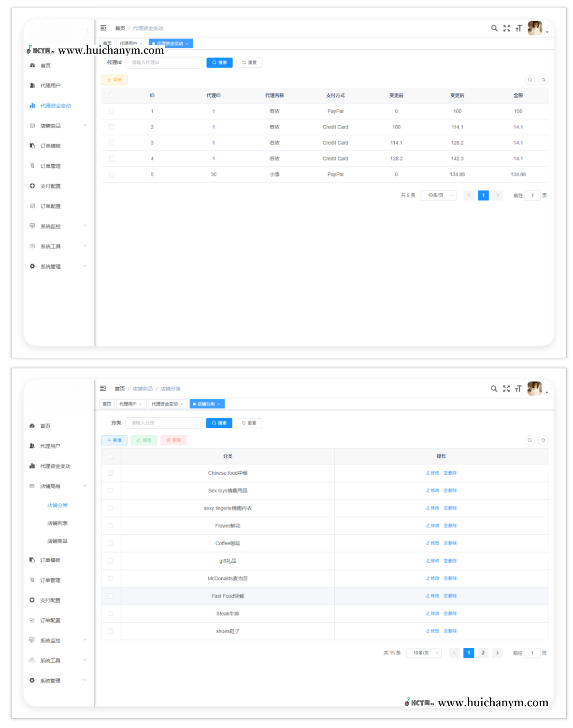
Task: Click the header search magnifier in the upper panel
Action: click(x=494, y=29)
